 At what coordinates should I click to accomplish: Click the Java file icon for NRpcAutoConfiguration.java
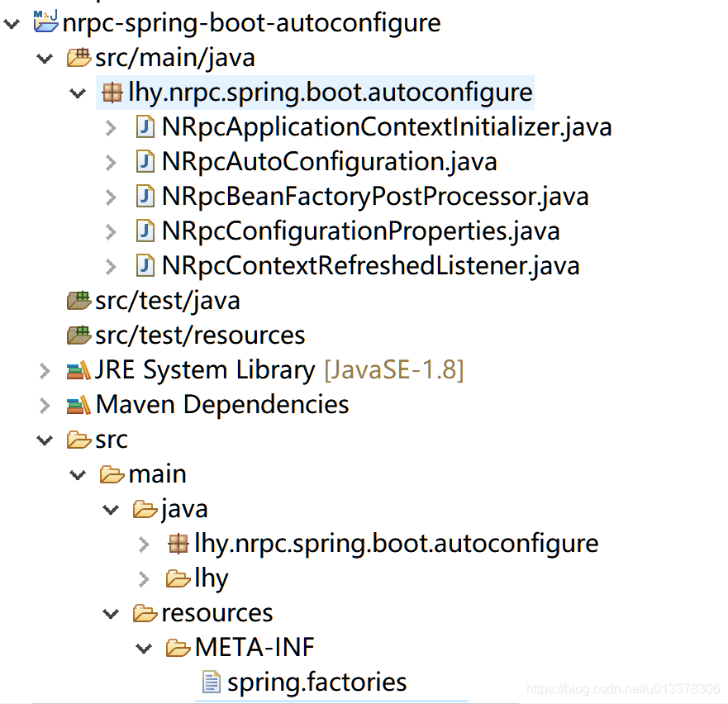pyautogui.click(x=145, y=162)
